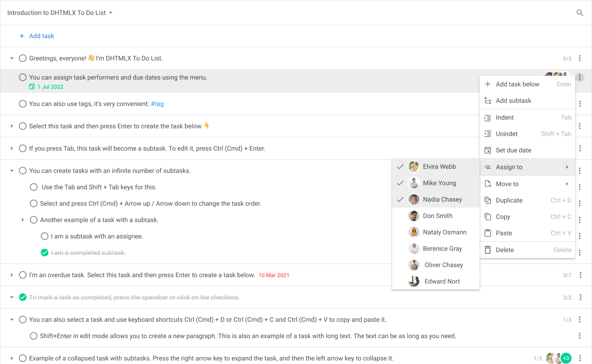Open the #tag link

157,104
